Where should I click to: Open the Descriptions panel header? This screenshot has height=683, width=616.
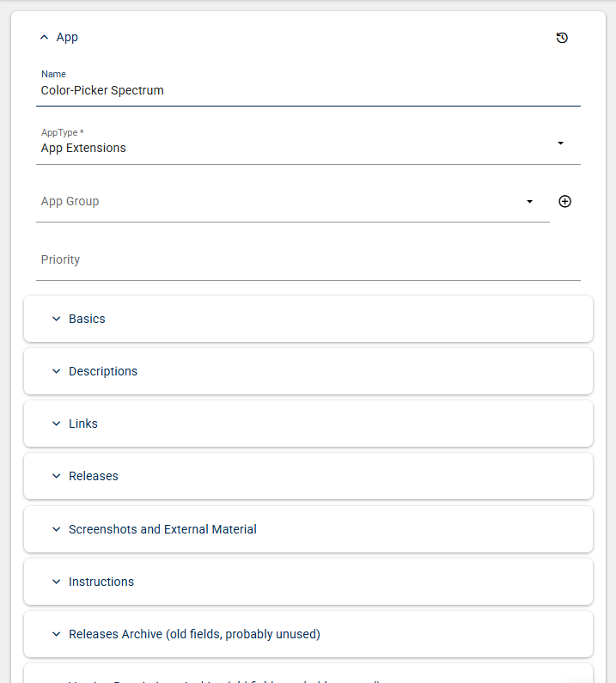[x=308, y=371]
